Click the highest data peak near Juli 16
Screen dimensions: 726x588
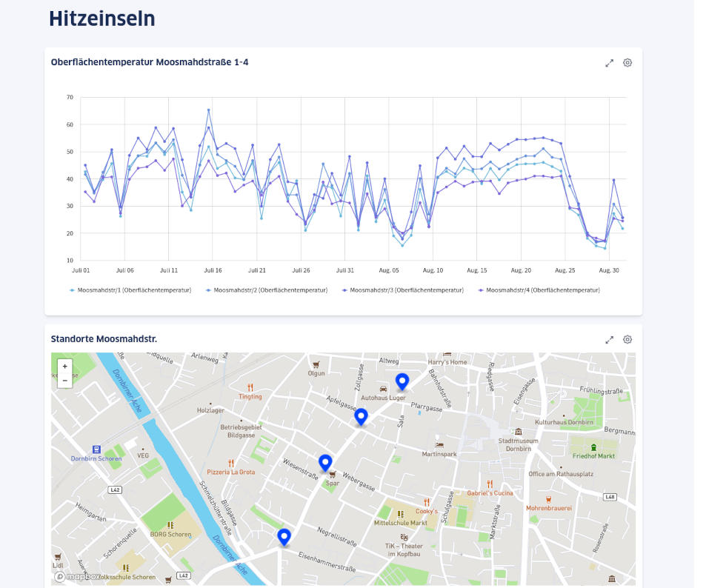pos(209,110)
